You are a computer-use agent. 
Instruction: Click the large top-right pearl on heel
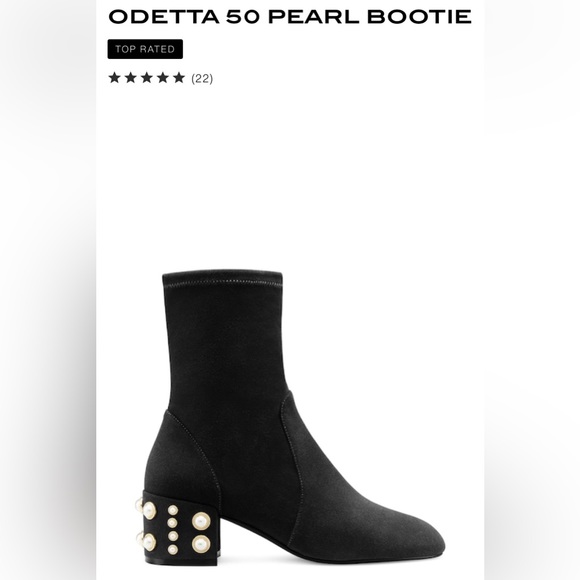(x=201, y=521)
